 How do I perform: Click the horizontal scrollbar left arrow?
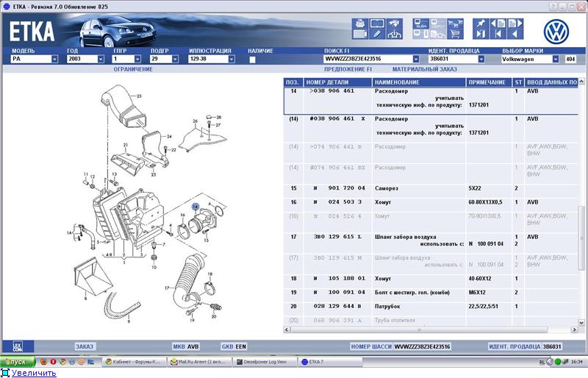tap(287, 329)
